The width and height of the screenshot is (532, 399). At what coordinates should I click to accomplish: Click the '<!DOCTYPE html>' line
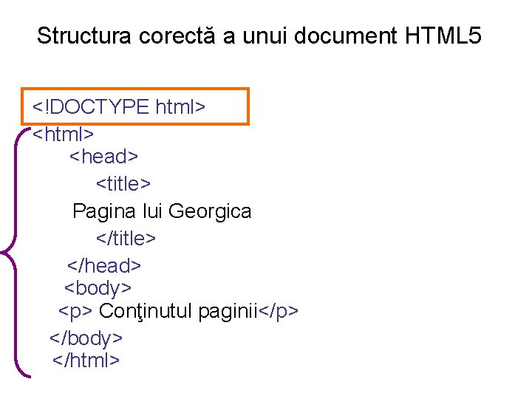119,106
